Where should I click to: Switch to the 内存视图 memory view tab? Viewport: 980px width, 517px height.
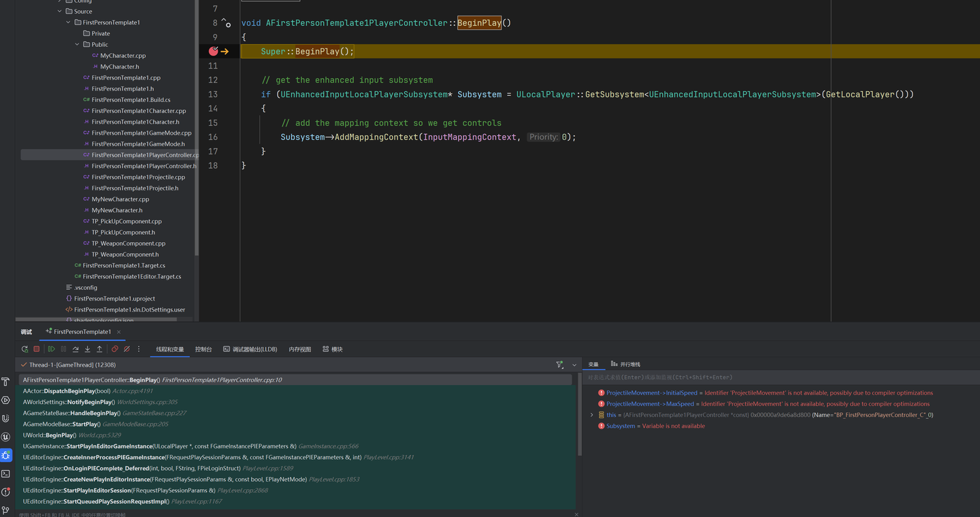coord(299,349)
